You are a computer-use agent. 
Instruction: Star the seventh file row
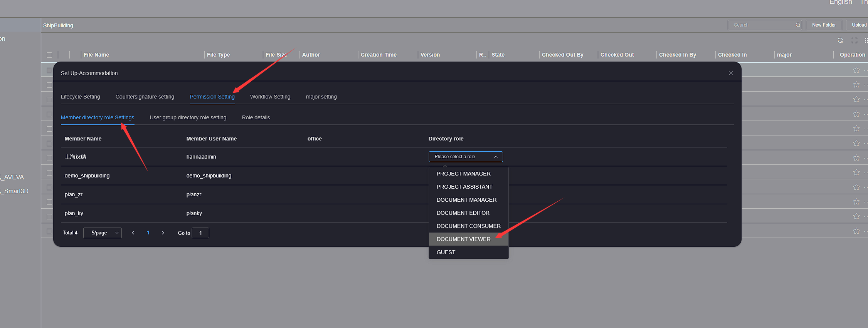[856, 158]
